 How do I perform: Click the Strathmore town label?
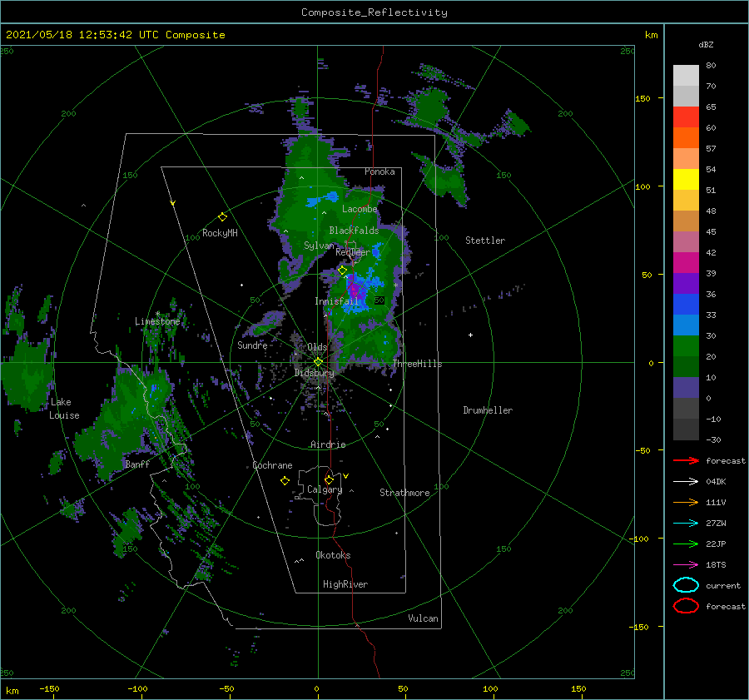pyautogui.click(x=404, y=493)
